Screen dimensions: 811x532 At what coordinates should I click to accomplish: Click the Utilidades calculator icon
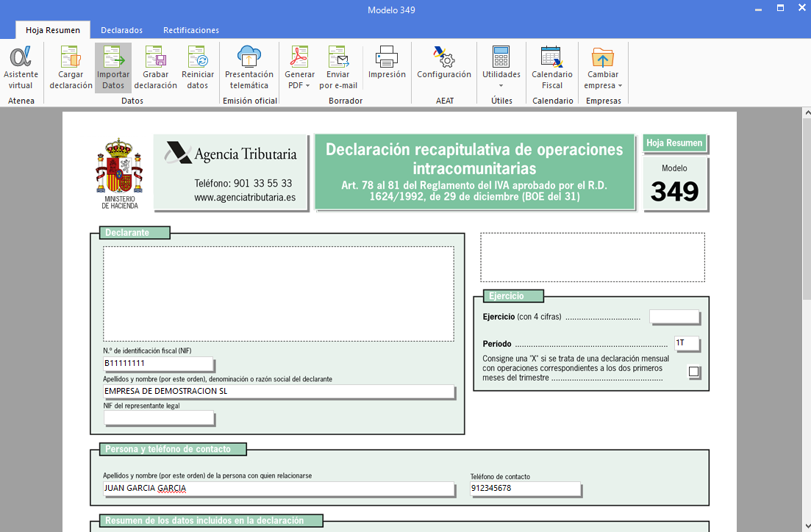coord(501,57)
